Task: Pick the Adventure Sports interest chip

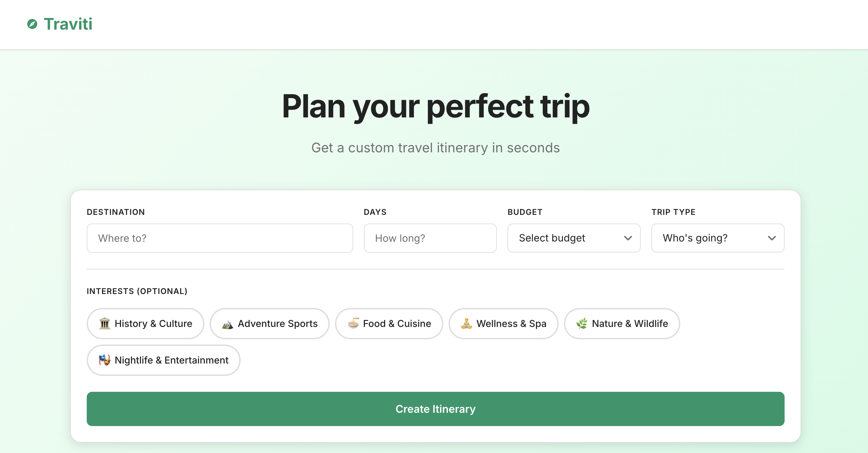Action: (x=270, y=324)
